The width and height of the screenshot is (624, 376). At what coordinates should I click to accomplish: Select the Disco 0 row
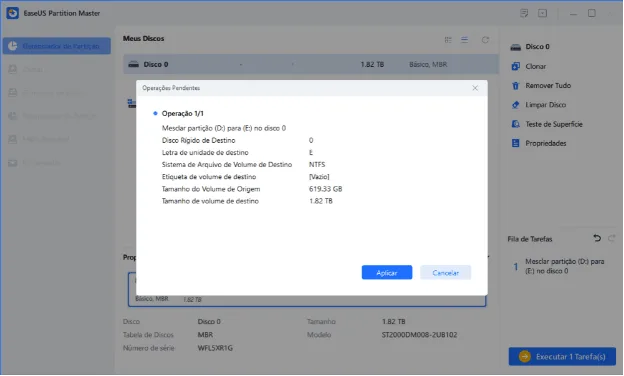click(x=310, y=64)
